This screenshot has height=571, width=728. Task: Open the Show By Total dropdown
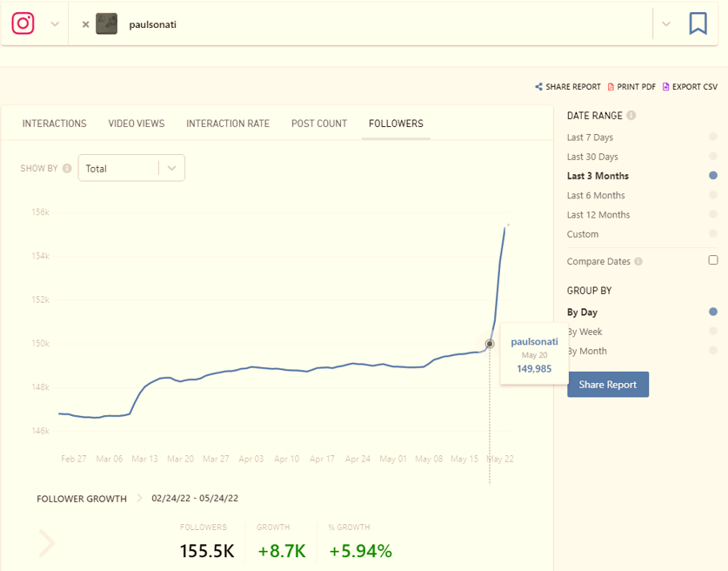pos(131,169)
